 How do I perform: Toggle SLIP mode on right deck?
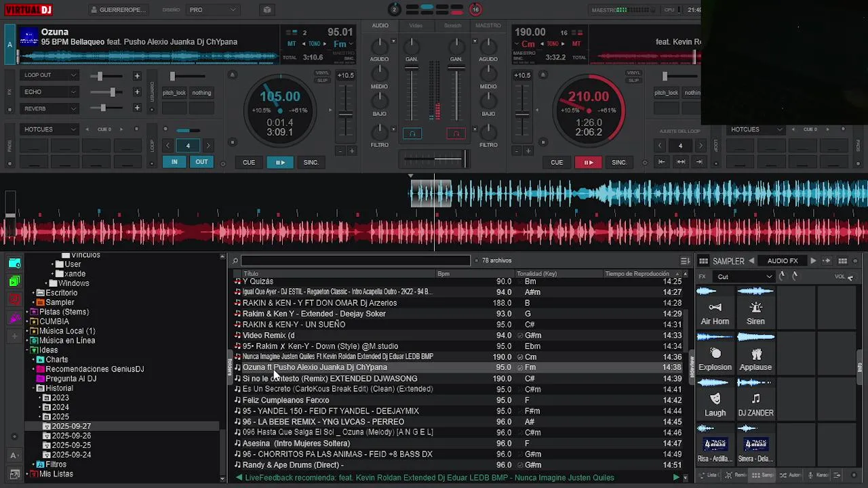633,80
